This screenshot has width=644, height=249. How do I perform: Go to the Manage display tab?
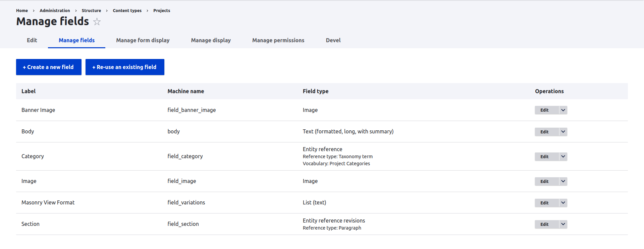211,40
